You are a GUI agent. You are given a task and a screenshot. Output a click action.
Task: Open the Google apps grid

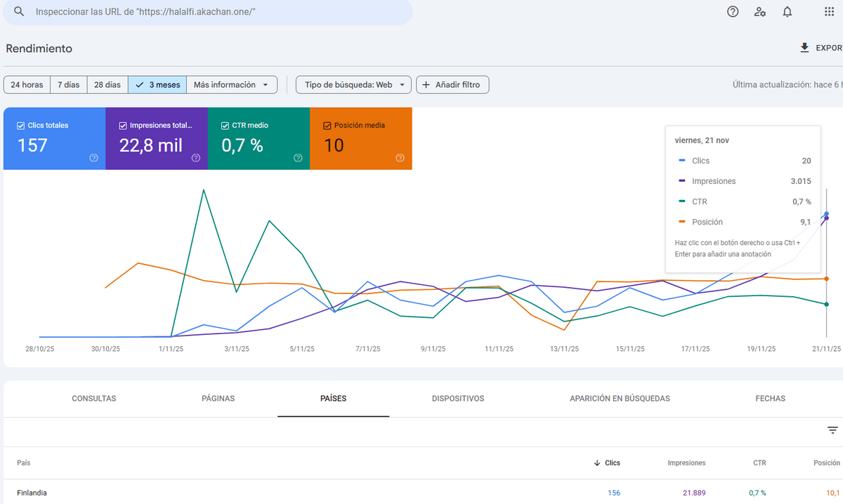829,12
